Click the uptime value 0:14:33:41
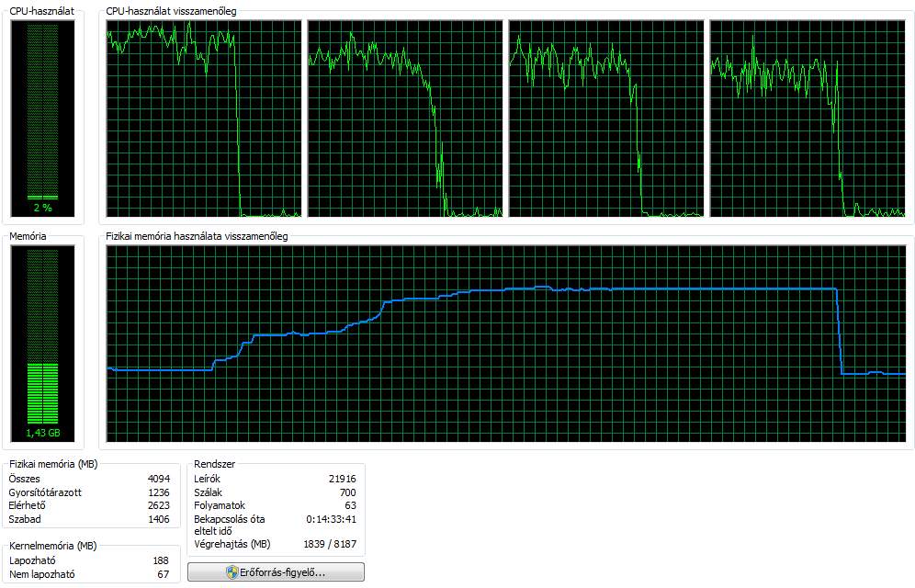Image resolution: width=915 pixels, height=588 pixels. [332, 519]
